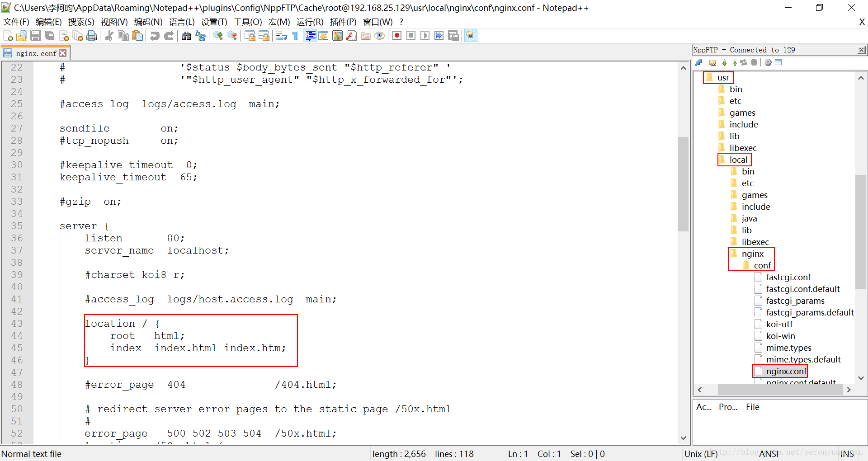Open NppFTP settings gear
This screenshot has width=868, height=461.
point(768,63)
